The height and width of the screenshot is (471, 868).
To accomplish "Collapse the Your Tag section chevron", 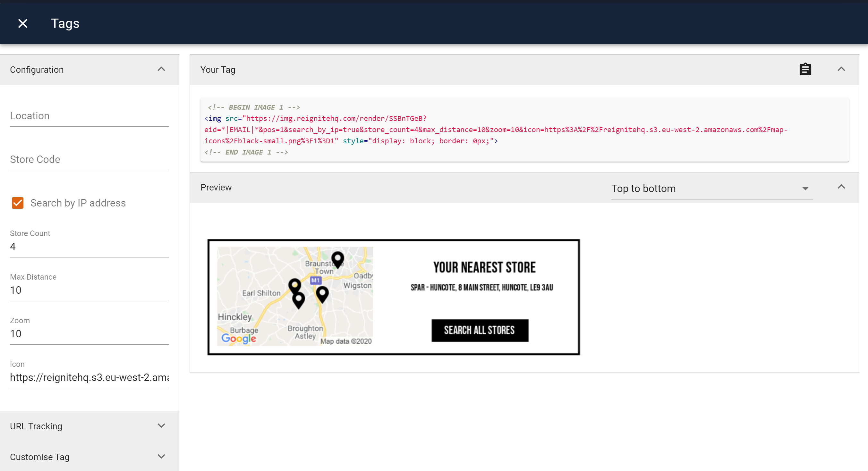I will [x=841, y=69].
